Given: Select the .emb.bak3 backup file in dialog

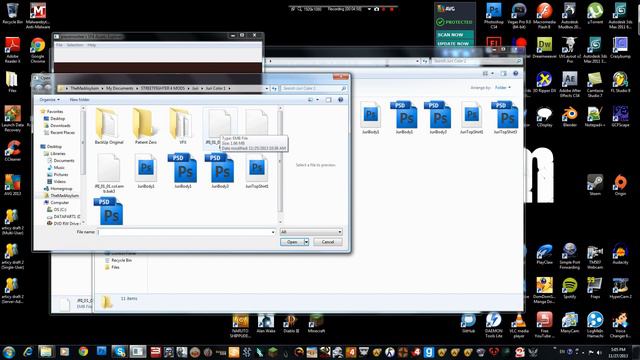Looking at the screenshot, I should pos(109,173).
